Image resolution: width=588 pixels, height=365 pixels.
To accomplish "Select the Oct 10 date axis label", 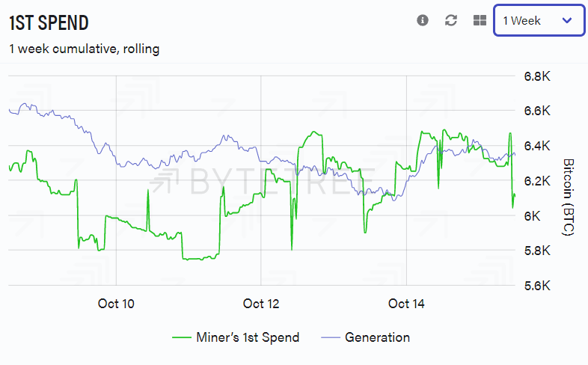I will 117,304.
